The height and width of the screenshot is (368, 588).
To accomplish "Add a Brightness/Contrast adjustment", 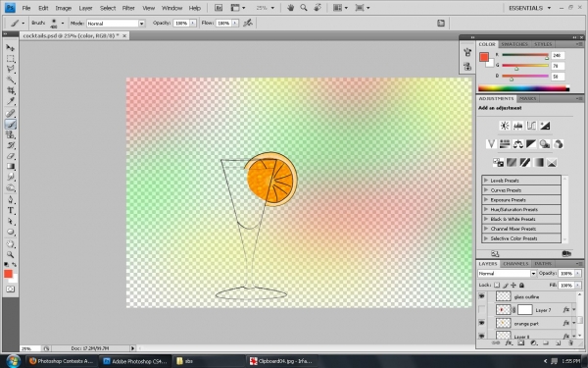I will (x=505, y=126).
